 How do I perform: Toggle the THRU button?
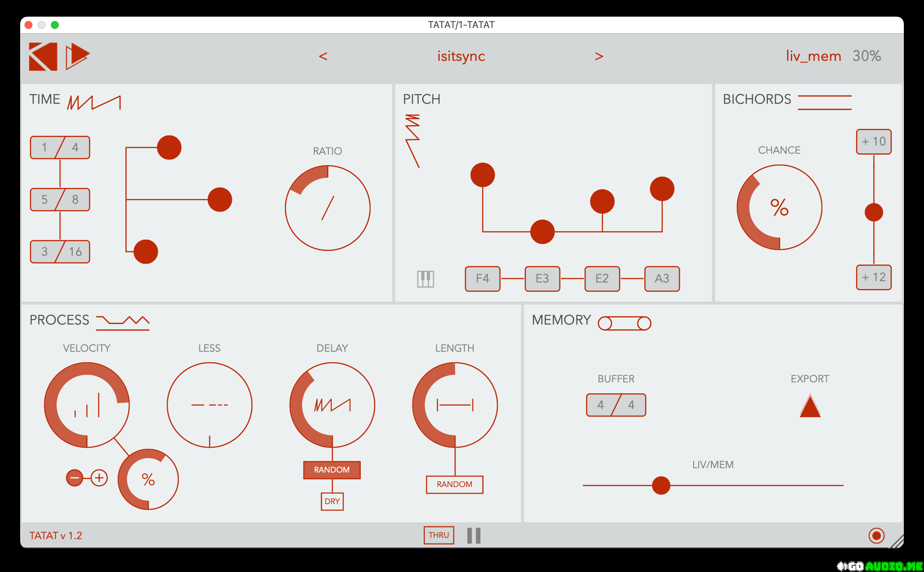(x=439, y=535)
